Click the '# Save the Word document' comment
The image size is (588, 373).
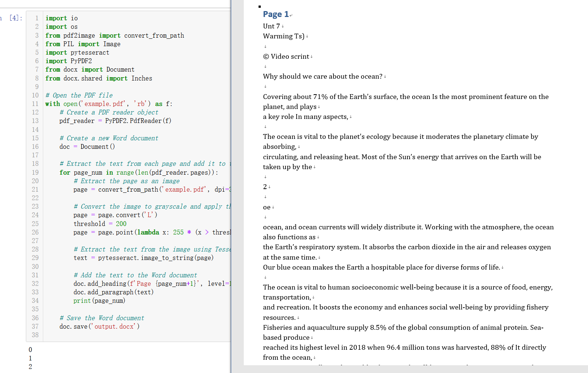point(102,318)
